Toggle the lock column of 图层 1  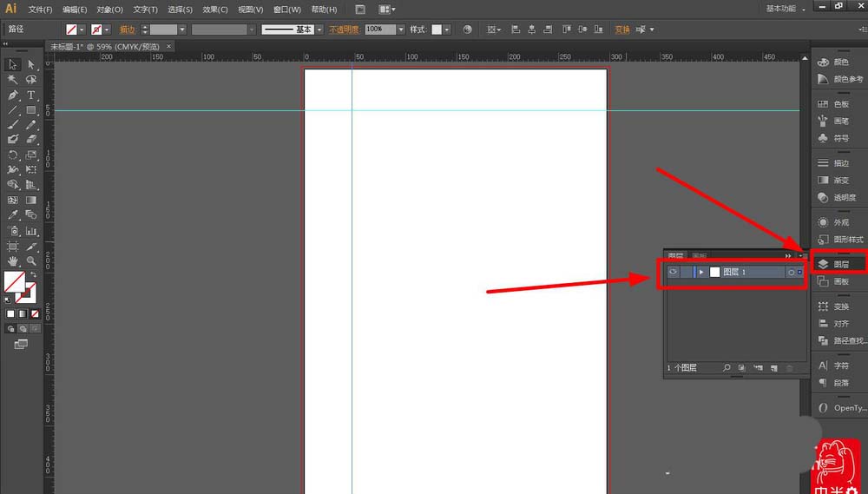(x=686, y=272)
